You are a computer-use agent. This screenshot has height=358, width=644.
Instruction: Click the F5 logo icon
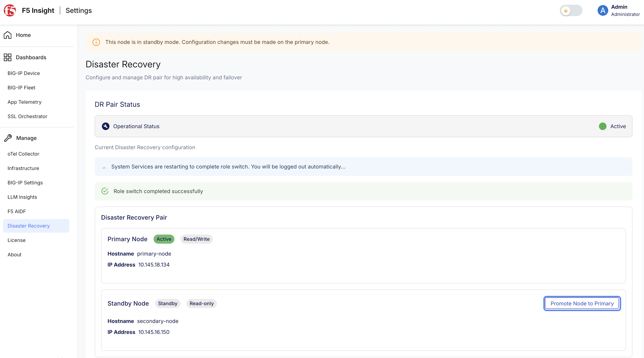[10, 11]
